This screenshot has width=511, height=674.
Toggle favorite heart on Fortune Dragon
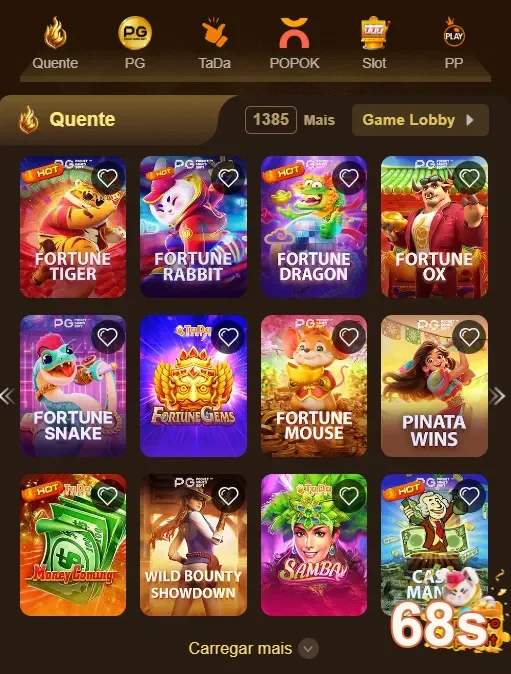349,178
